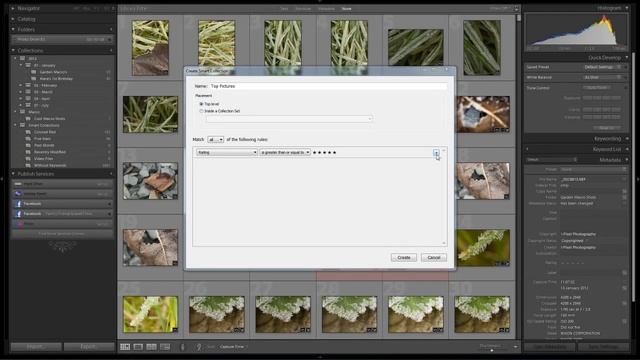Select the Top level radio button
The height and width of the screenshot is (360, 640).
tap(201, 104)
